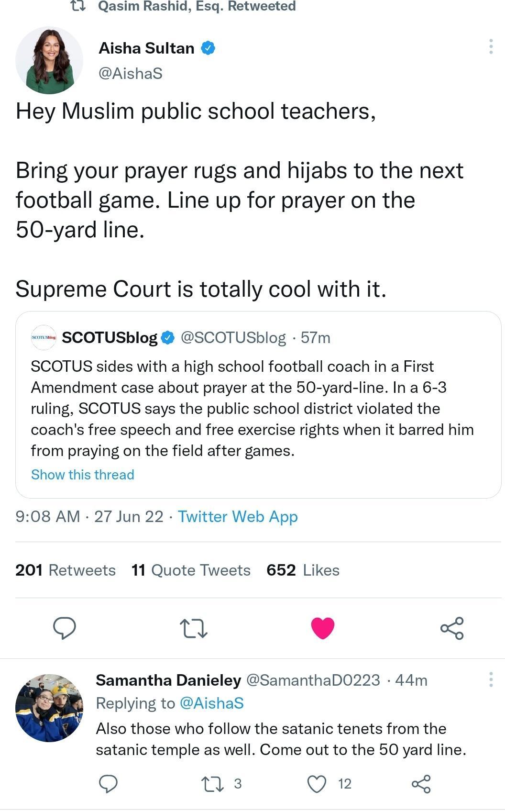Viewport: 505px width, 812px height.
Task: Open the Twitter Web App link
Action: click(x=237, y=517)
